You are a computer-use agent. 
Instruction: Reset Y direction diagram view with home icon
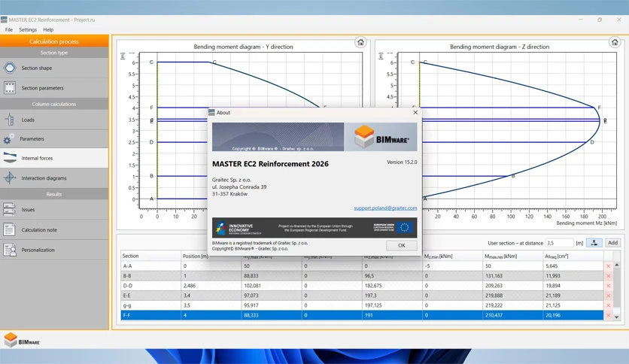coord(360,42)
